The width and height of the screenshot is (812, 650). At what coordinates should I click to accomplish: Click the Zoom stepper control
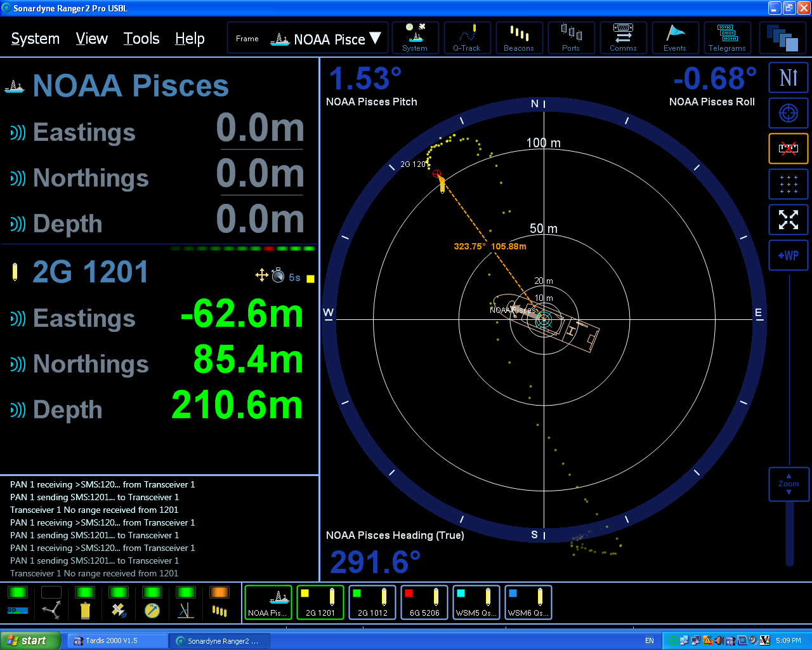pos(789,484)
